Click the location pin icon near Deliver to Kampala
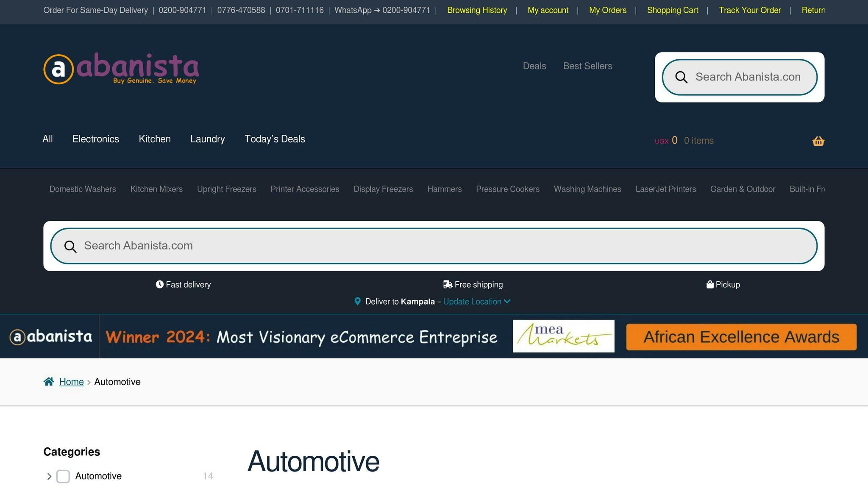The image size is (868, 488). [x=357, y=301]
